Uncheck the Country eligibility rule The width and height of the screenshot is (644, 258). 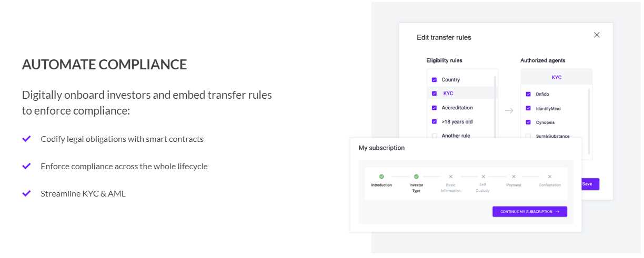(434, 80)
